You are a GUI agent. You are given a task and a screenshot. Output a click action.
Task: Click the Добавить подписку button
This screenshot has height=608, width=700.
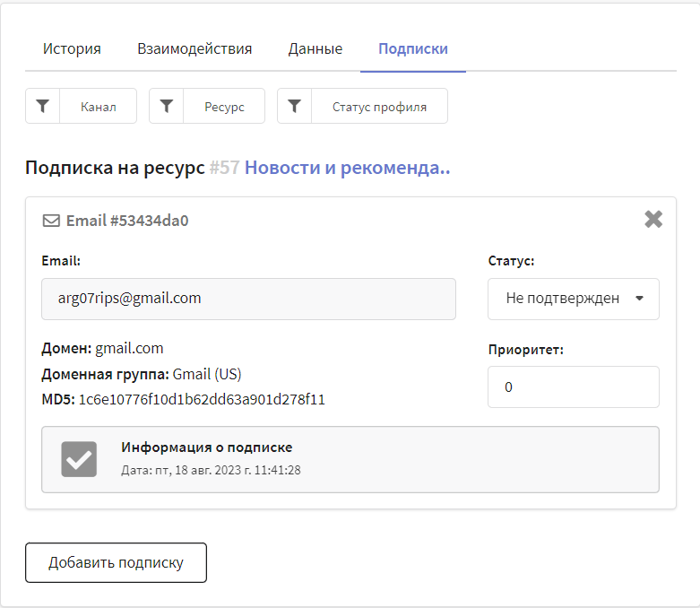point(117,562)
